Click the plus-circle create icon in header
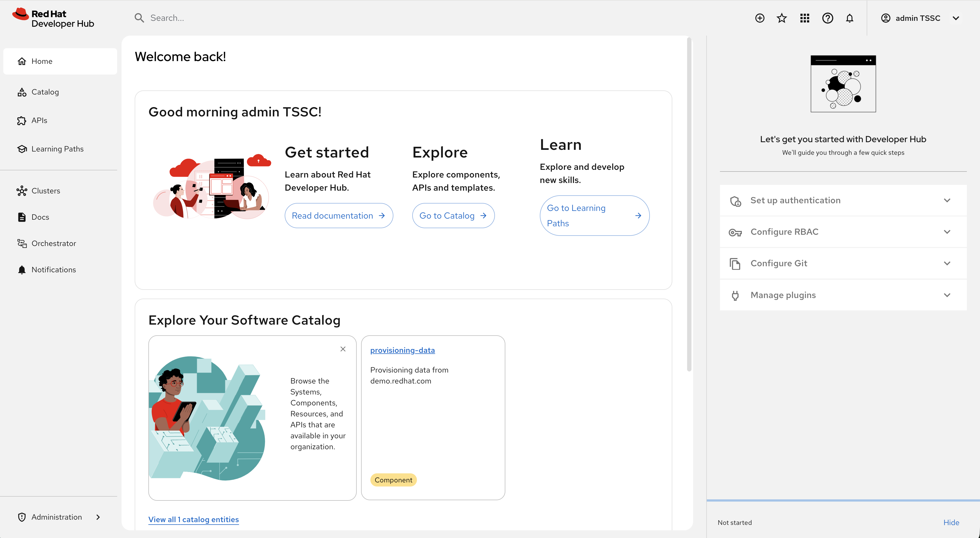The width and height of the screenshot is (980, 538). (x=759, y=18)
